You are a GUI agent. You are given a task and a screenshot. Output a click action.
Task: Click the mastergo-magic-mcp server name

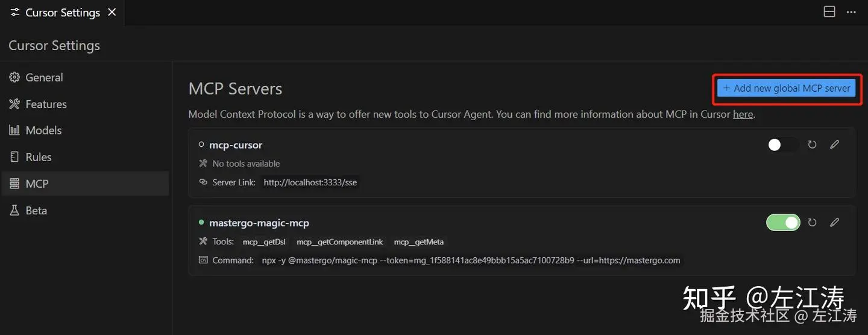tap(259, 223)
